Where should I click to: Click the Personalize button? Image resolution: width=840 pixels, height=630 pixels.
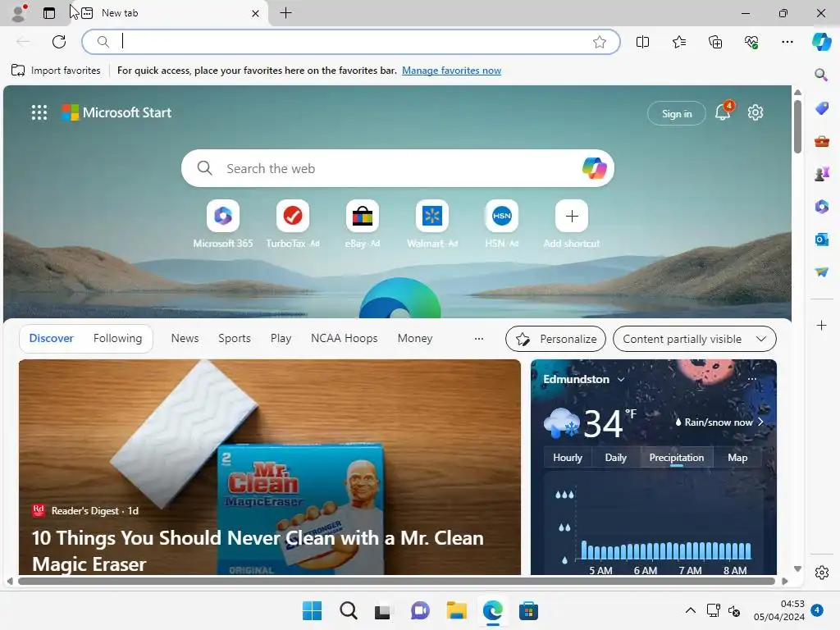tap(555, 339)
